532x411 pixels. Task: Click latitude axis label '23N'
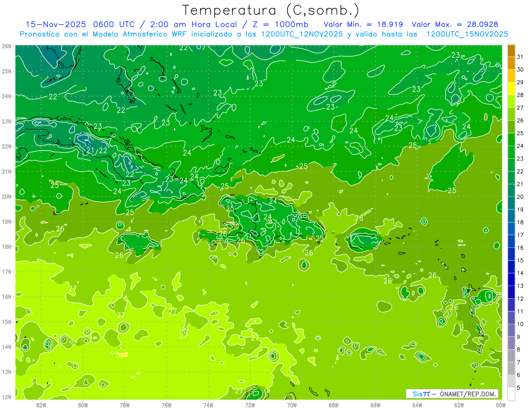coord(7,121)
